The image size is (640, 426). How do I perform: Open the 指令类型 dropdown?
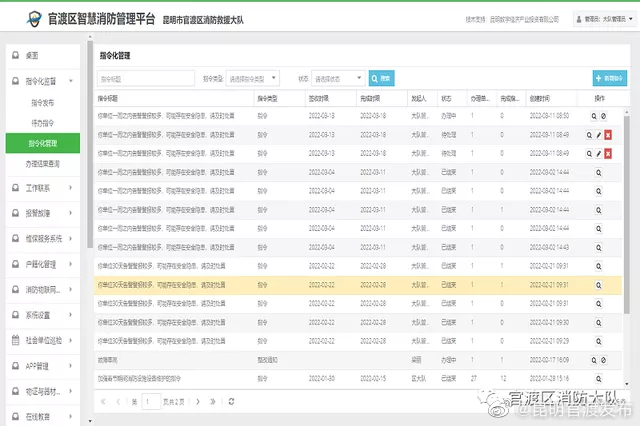pos(253,78)
